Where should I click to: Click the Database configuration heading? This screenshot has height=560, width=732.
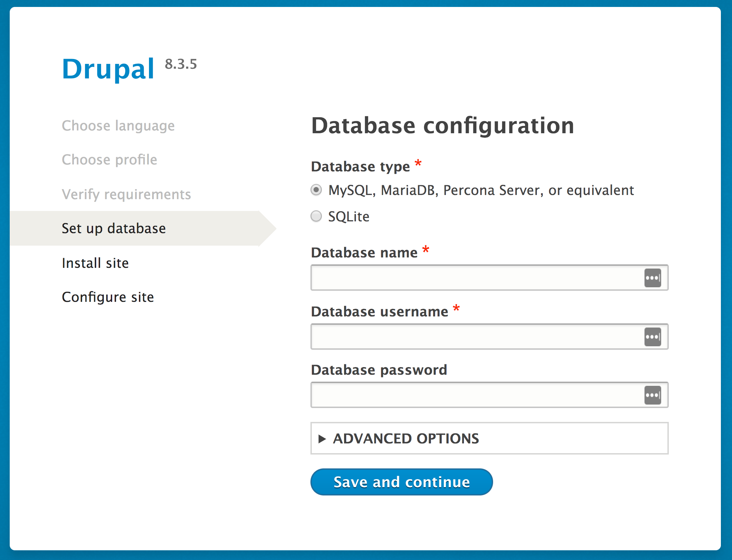(443, 126)
